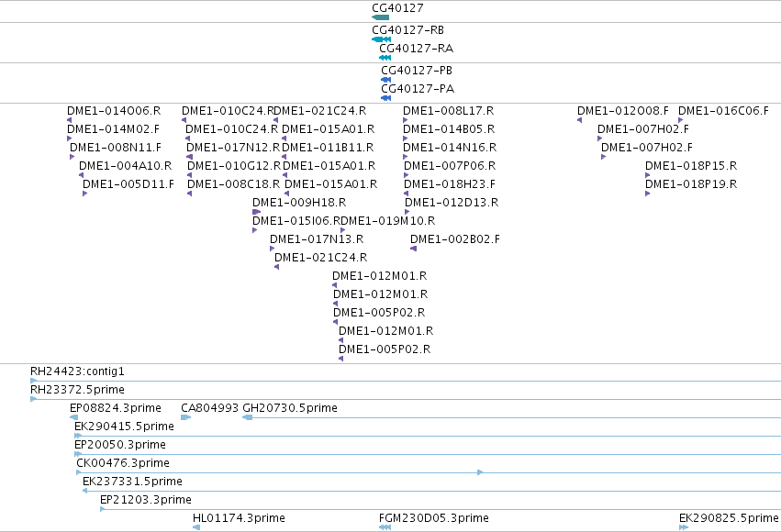Open the RH24423:contig1 EST label
This screenshot has width=781, height=532.
(x=77, y=371)
